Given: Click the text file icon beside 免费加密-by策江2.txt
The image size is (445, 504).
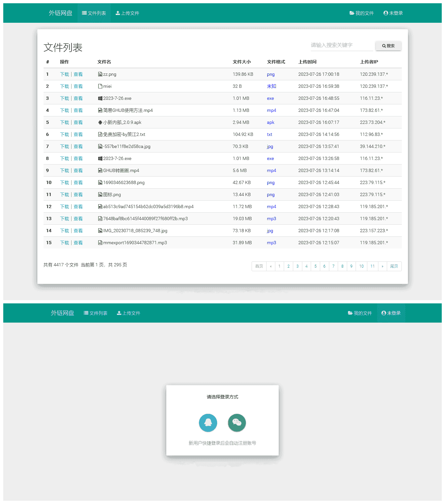Looking at the screenshot, I should click(100, 134).
